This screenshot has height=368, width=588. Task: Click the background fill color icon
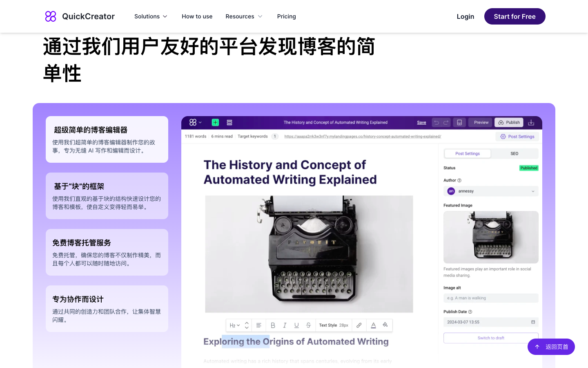pyautogui.click(x=385, y=325)
